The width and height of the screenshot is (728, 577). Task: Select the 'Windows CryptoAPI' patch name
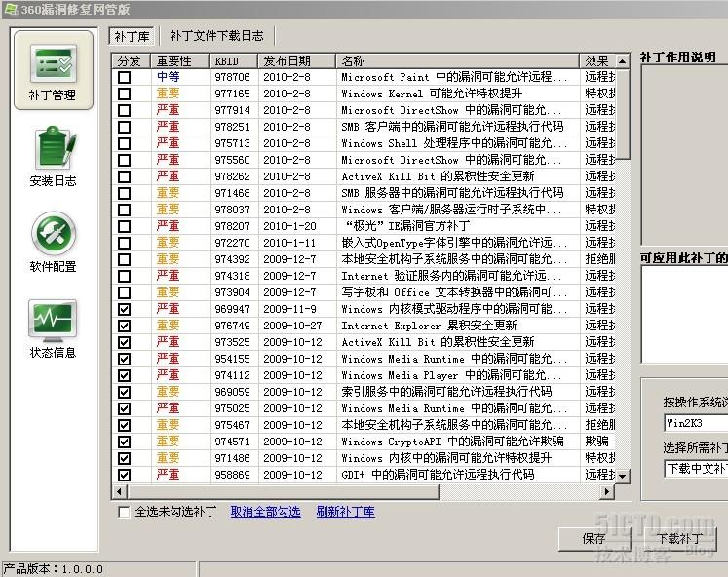tap(452, 442)
